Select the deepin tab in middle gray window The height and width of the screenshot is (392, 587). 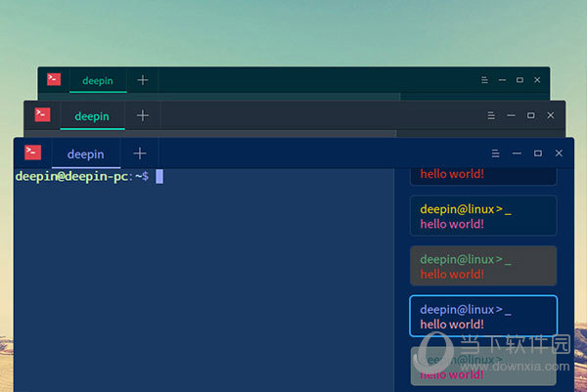(92, 116)
